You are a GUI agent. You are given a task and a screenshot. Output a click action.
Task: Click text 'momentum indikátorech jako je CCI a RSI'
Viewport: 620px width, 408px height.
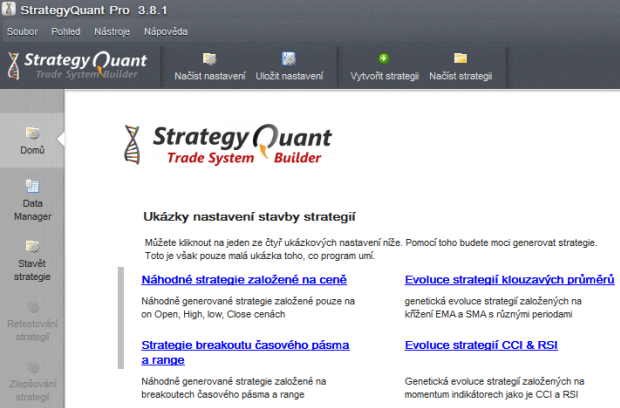(x=491, y=395)
